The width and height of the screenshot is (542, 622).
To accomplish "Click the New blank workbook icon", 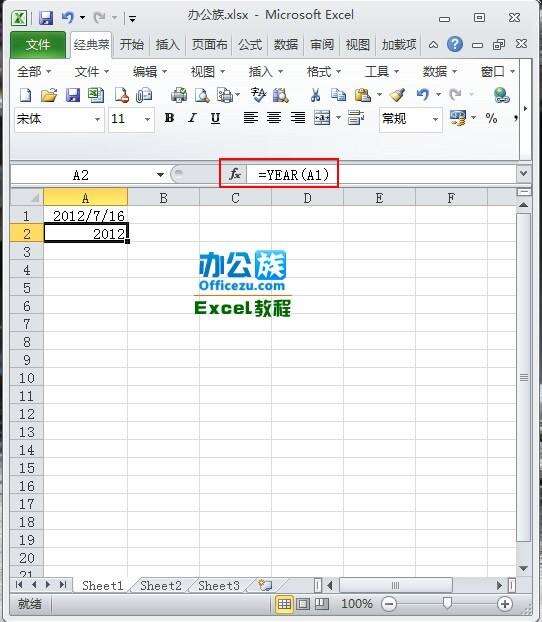I will [x=25, y=95].
